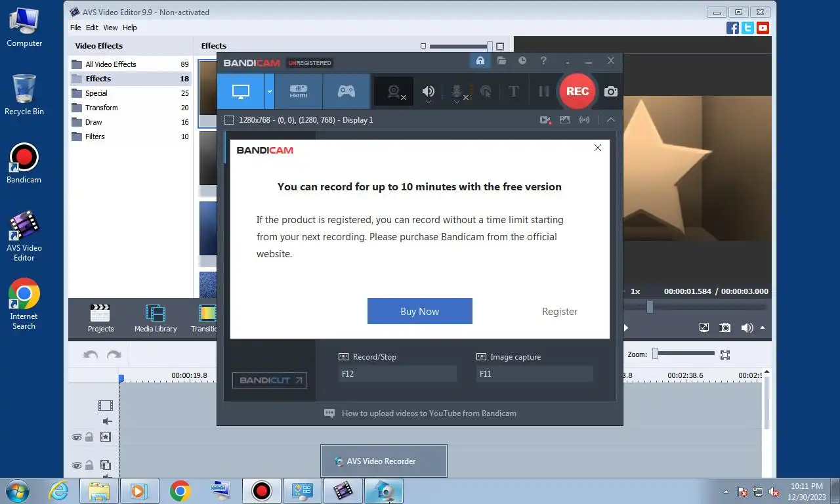This screenshot has height=504, width=840.
Task: Click the redo arrow in AVS timeline toolbar
Action: pyautogui.click(x=114, y=355)
